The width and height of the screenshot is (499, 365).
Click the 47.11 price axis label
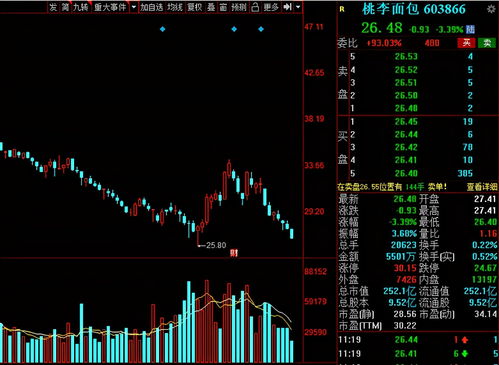tap(314, 27)
